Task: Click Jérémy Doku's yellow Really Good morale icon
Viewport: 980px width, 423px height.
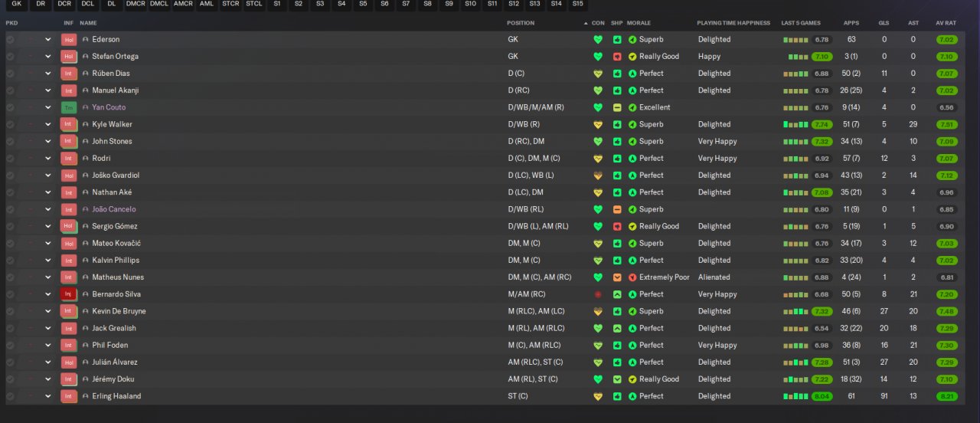Action: (x=632, y=379)
